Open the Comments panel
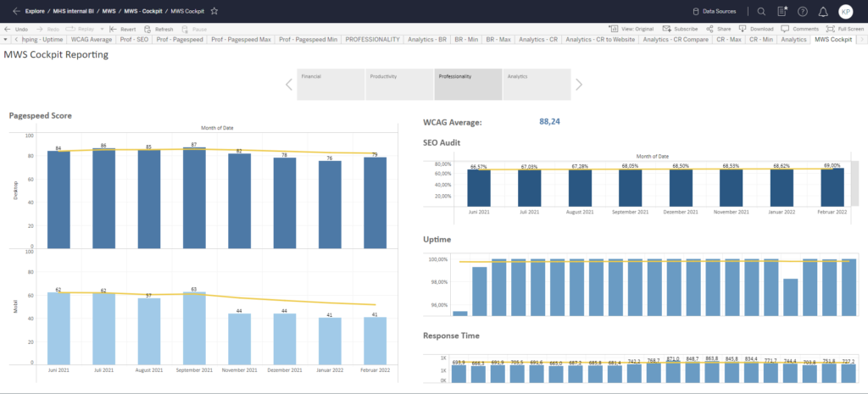Image resolution: width=868 pixels, height=394 pixels. 799,29
